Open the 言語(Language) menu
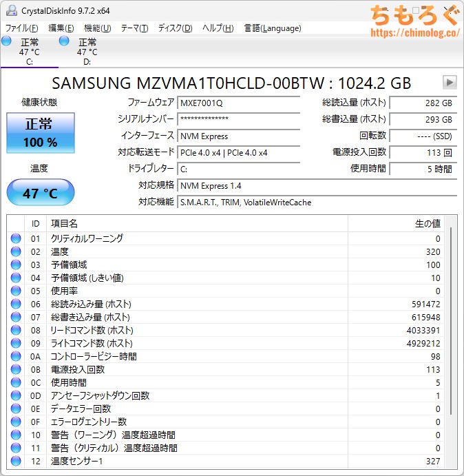This screenshot has height=476, width=464. (x=272, y=28)
